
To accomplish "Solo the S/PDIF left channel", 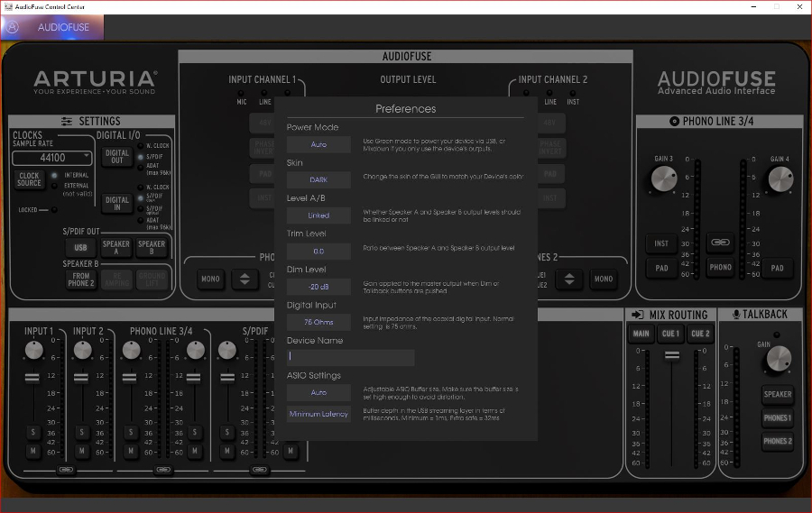I will 226,432.
